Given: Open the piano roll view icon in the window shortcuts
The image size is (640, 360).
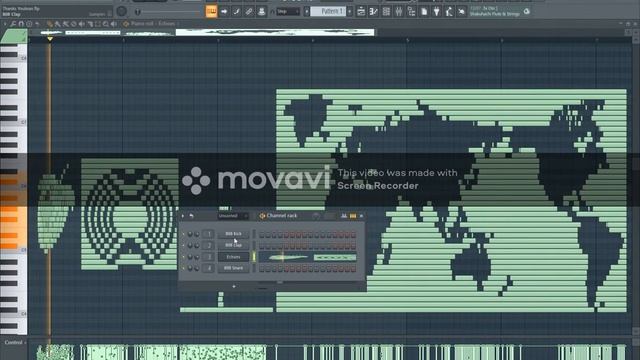Looking at the screenshot, I should coord(373,12).
